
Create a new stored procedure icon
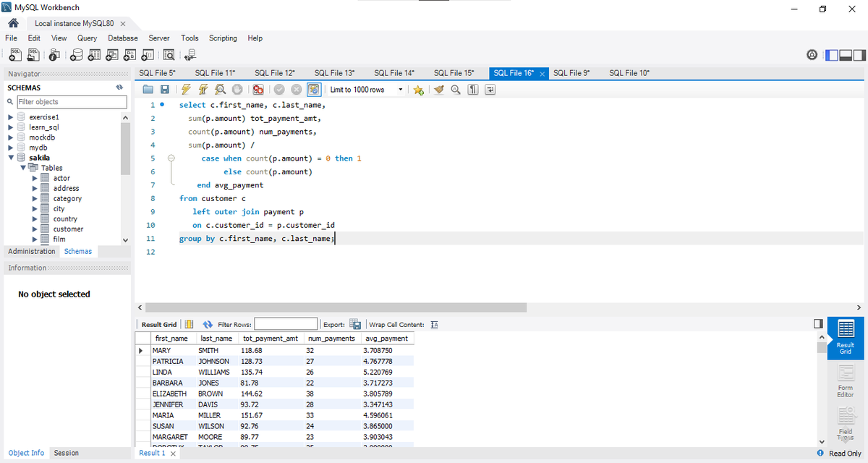coord(131,55)
